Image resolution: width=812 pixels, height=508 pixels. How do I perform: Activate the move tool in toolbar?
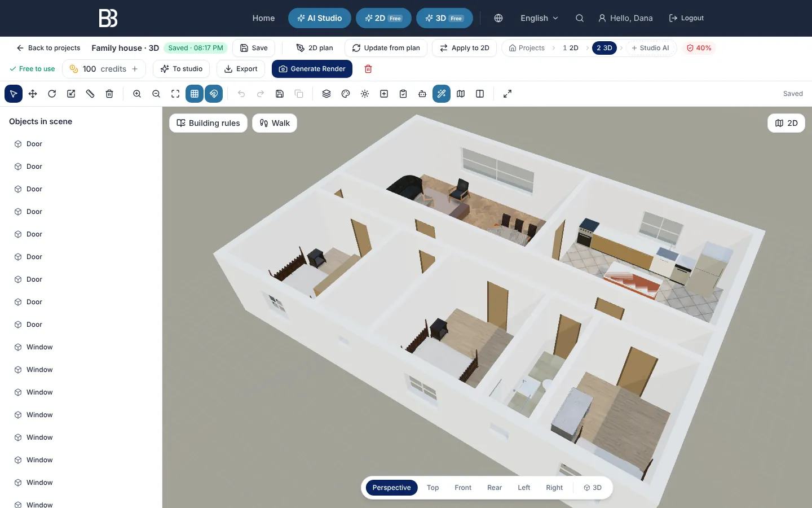33,94
